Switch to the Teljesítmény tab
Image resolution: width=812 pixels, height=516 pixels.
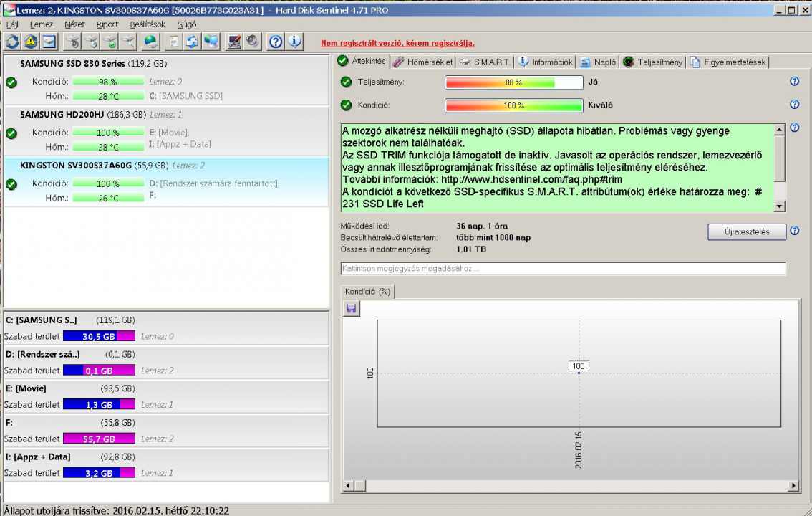[x=652, y=62]
